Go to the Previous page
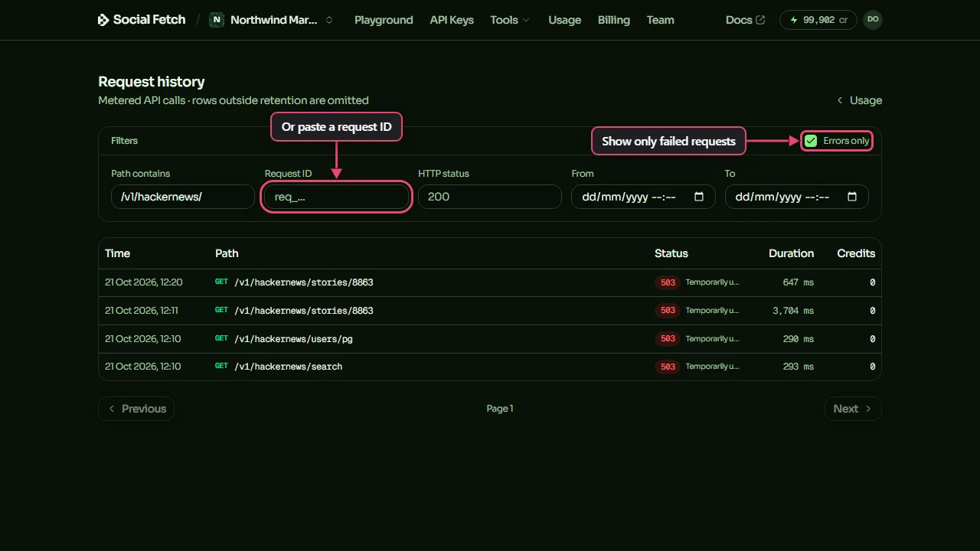This screenshot has width=980, height=551. (x=136, y=409)
